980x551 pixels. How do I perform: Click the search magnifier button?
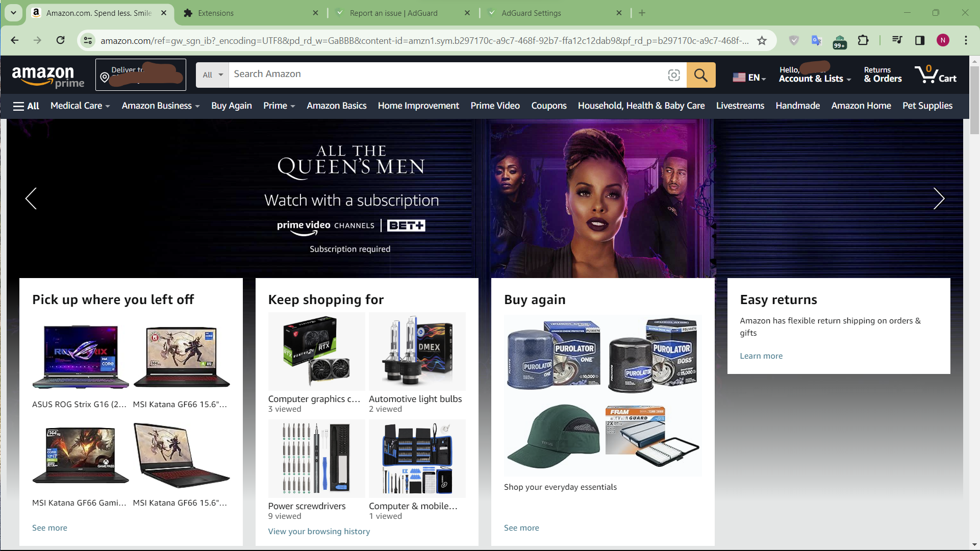[701, 74]
